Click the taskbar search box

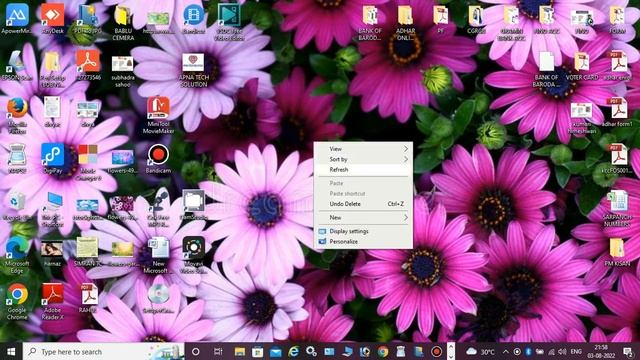[104, 351]
